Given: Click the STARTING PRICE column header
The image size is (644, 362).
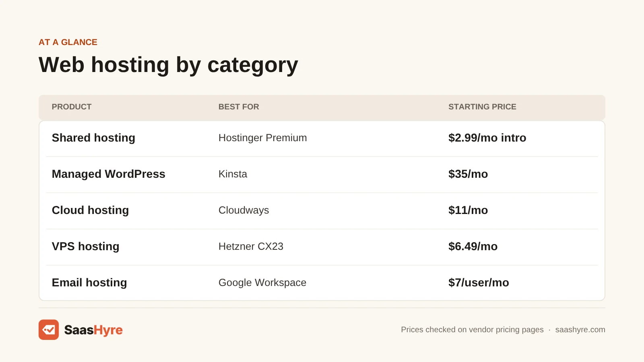Looking at the screenshot, I should pyautogui.click(x=482, y=107).
